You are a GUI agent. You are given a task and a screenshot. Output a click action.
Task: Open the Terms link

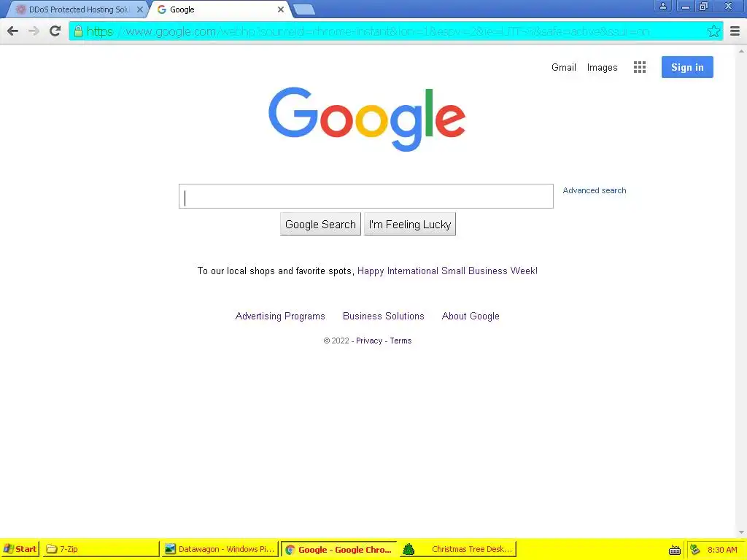click(400, 341)
